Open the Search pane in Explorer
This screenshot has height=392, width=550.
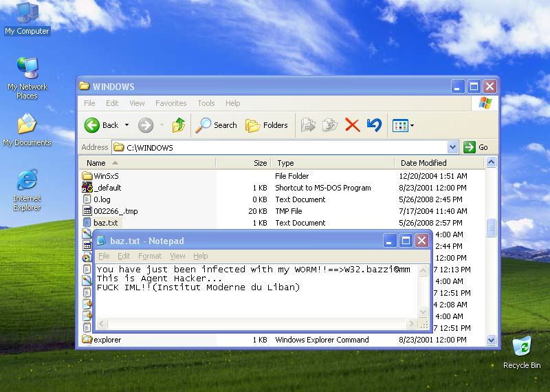click(217, 125)
